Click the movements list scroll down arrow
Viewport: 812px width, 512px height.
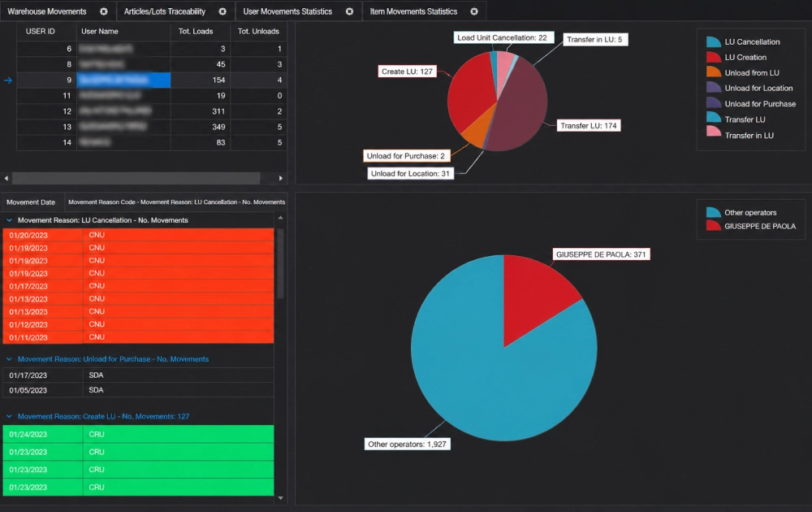coord(281,498)
